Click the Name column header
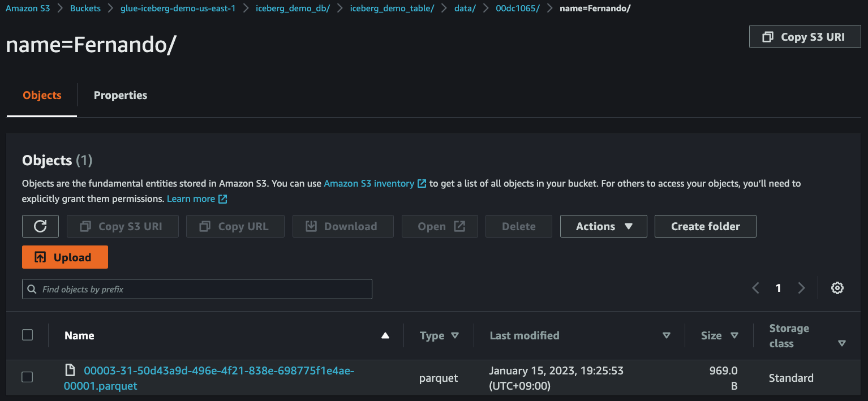This screenshot has height=401, width=868. click(79, 335)
